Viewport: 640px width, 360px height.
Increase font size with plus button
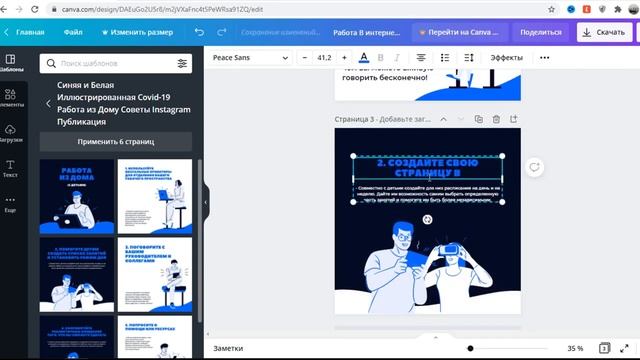click(344, 58)
